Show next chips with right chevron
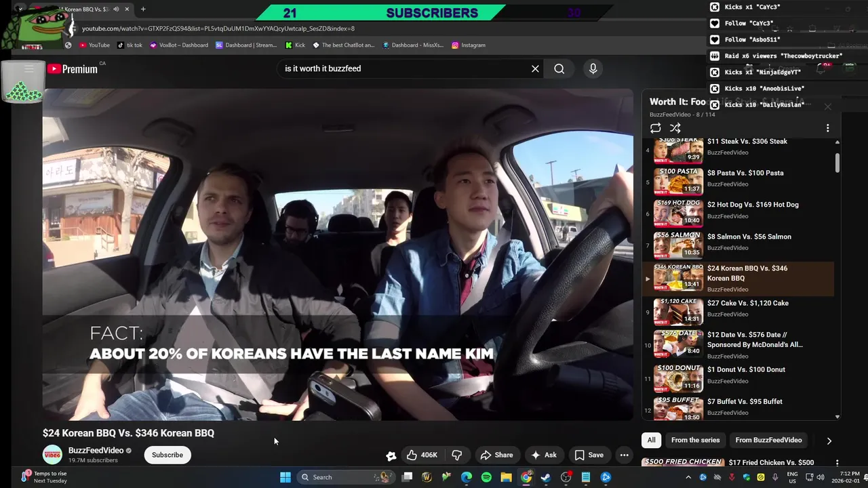868x488 pixels. (829, 441)
